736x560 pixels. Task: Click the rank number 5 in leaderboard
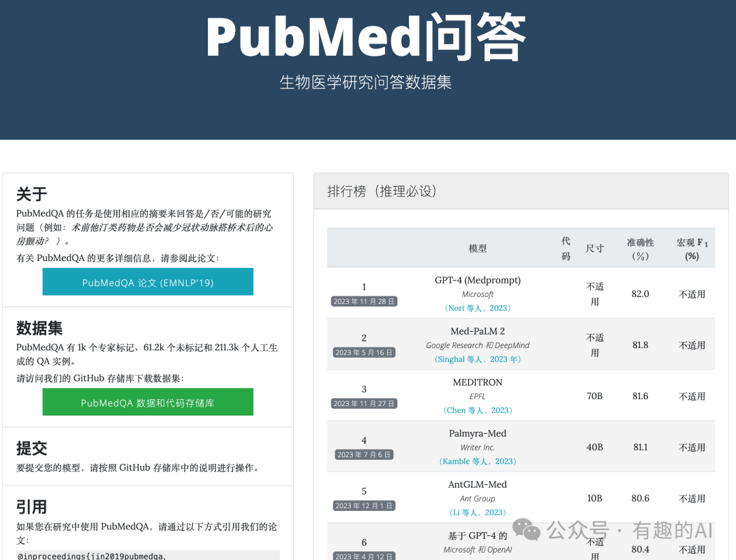(364, 491)
